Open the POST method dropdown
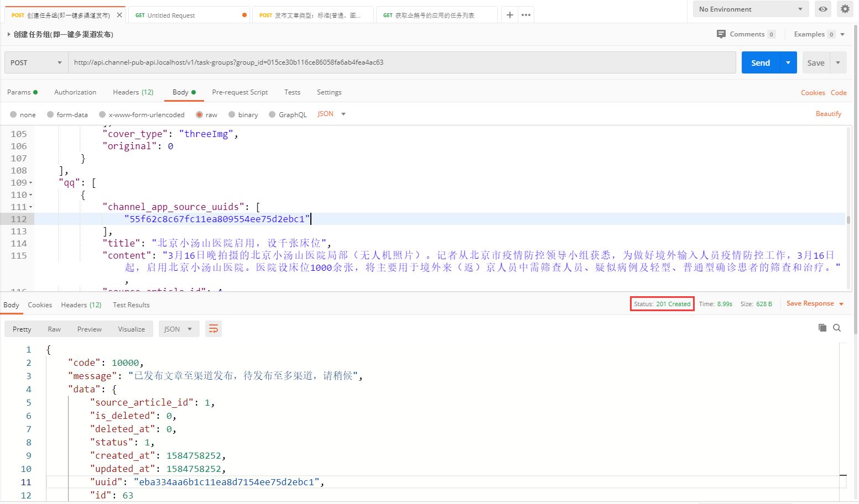Image resolution: width=859 pixels, height=504 pixels. point(36,62)
